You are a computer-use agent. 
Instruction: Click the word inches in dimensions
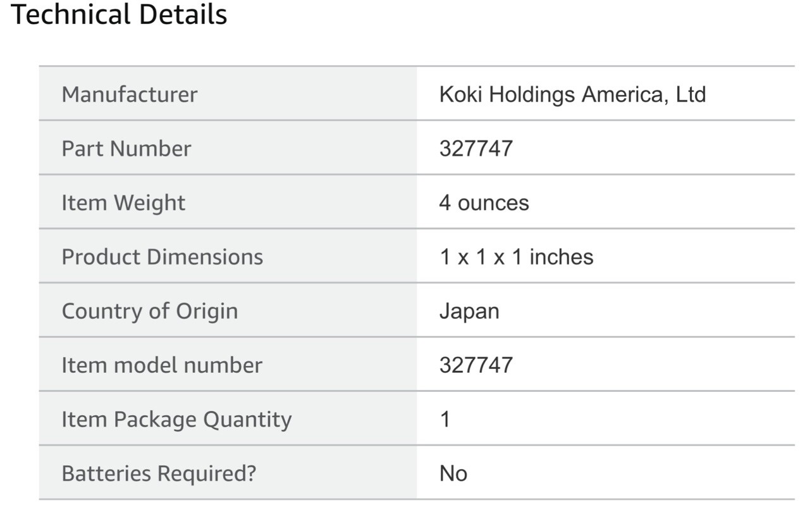[561, 257]
